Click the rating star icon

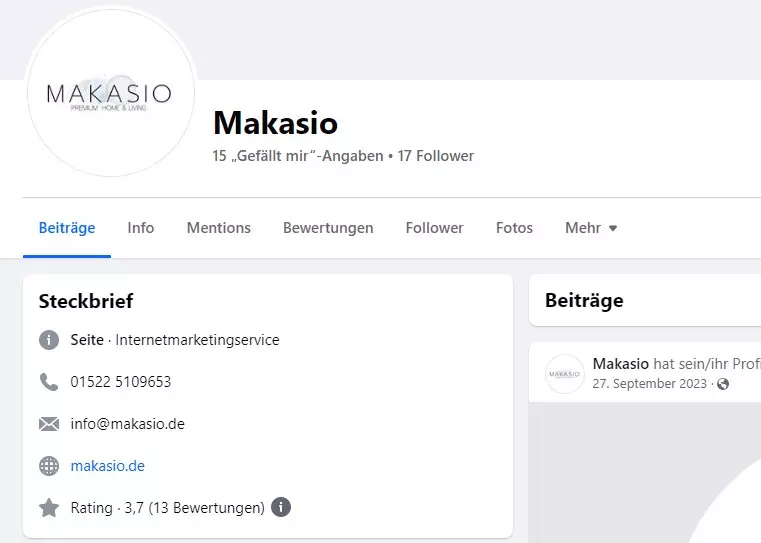(49, 508)
